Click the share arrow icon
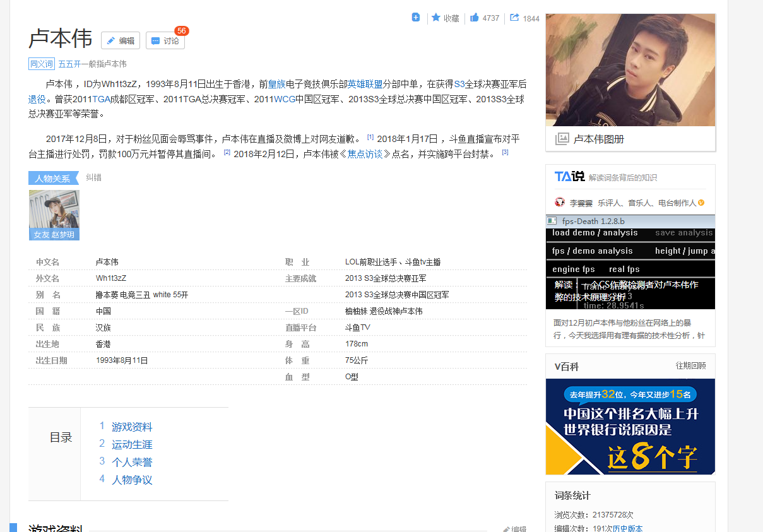This screenshot has width=763, height=532. click(x=514, y=18)
